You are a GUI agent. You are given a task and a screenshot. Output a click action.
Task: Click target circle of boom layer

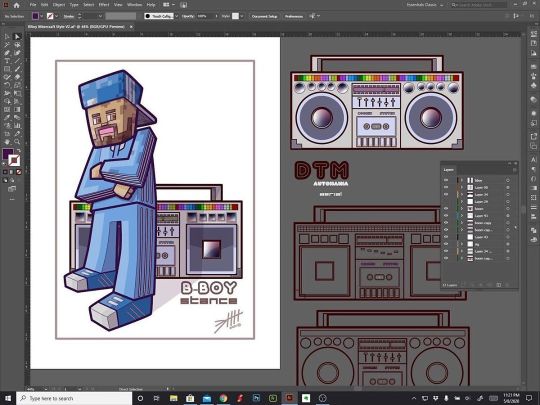[x=508, y=209]
